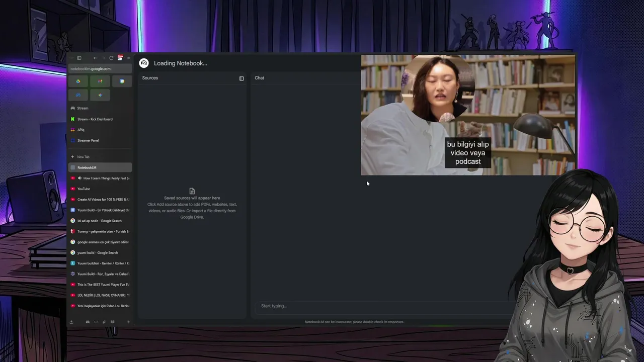The width and height of the screenshot is (644, 362).
Task: Open Yuumi Build - En Yüksek Galibiyet tab
Action: tap(100, 210)
